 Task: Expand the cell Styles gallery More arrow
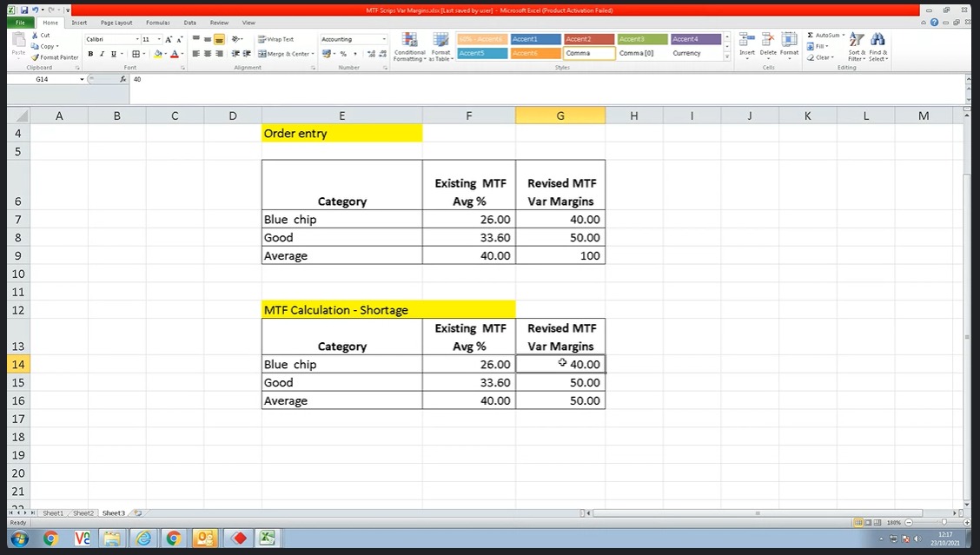coord(727,56)
